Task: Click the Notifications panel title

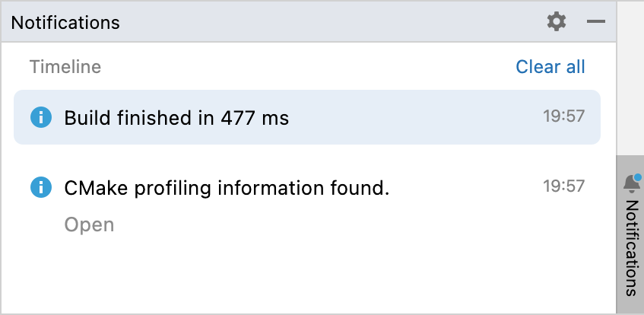Action: [65, 23]
